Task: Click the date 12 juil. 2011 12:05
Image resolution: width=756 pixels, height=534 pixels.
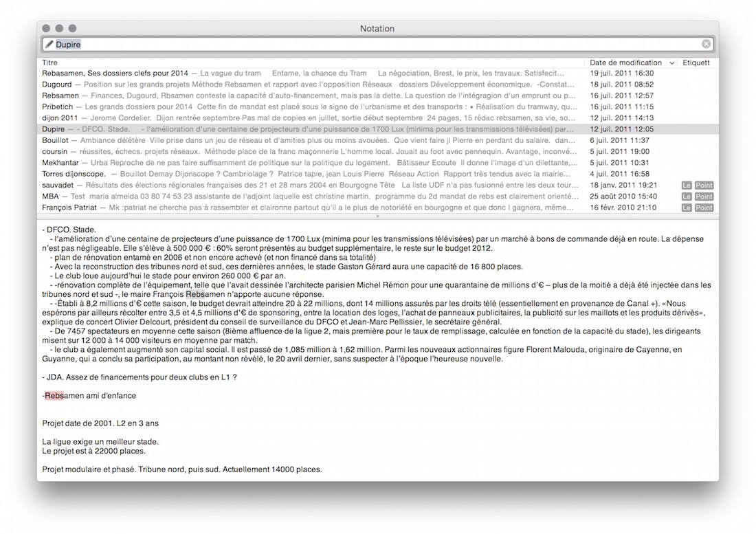Action: (622, 129)
